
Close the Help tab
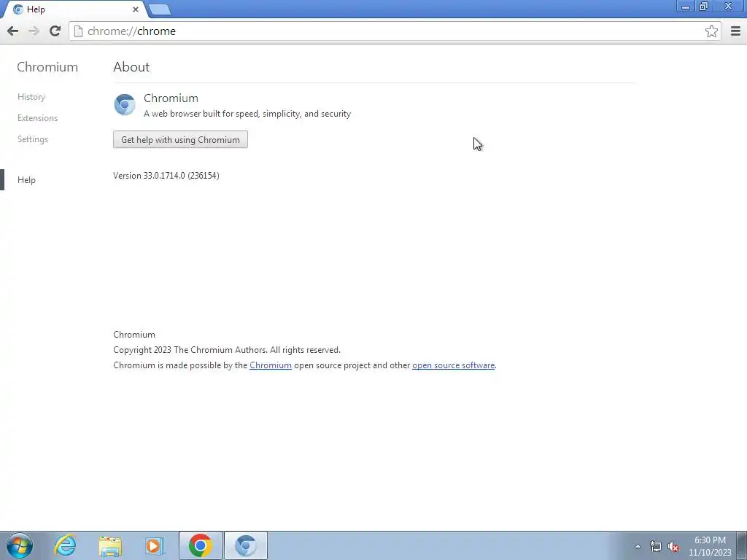[x=135, y=9]
